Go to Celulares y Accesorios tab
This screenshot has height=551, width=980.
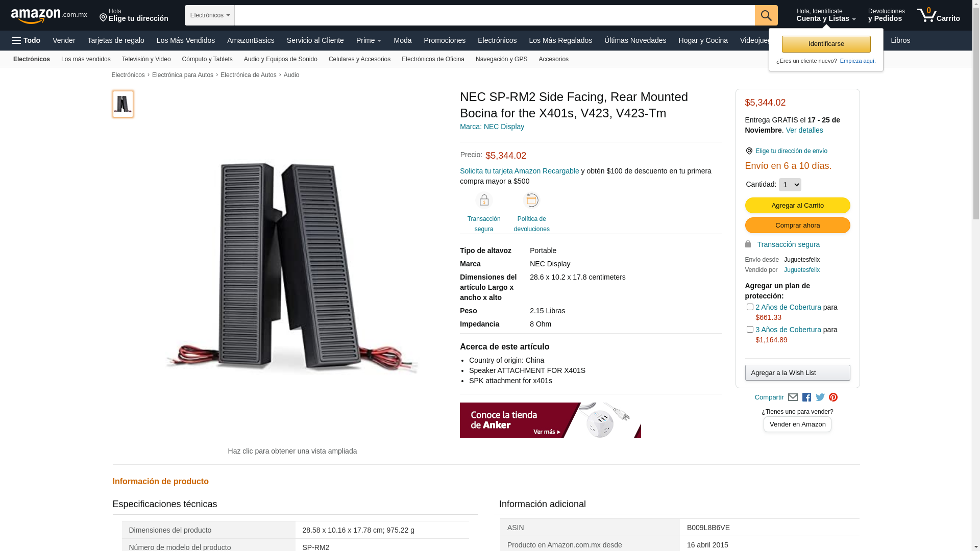pos(359,59)
